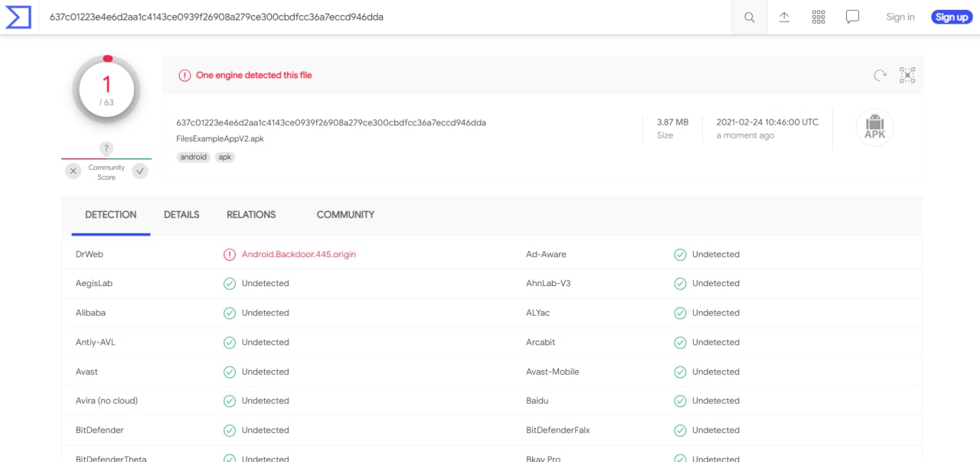
Task: Click the reanalyze refresh icon
Action: [x=880, y=75]
